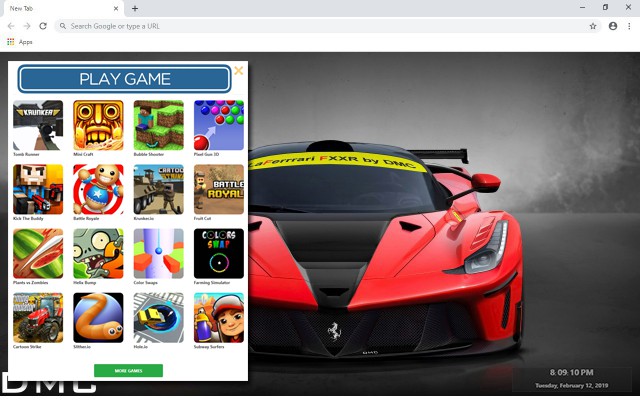Click the 'Battle Royale' label under icons
Viewport: 640px width, 400px height.
pos(86,218)
